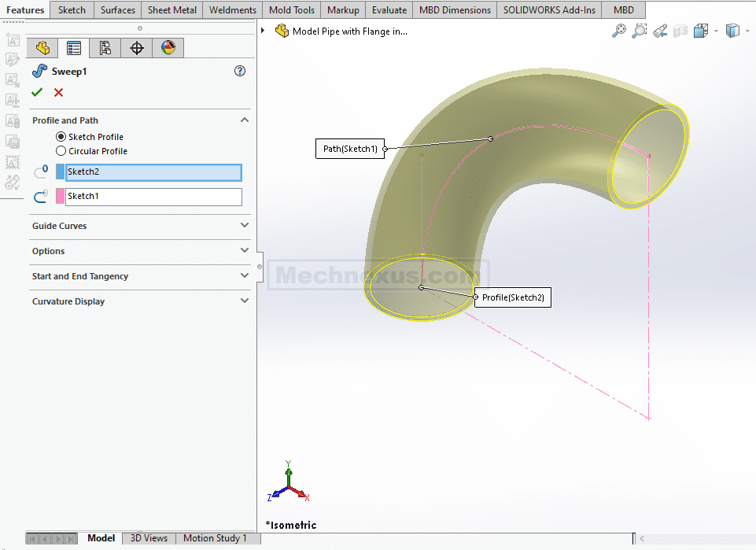Open the View Orientation dropdown arrow
The width and height of the screenshot is (756, 550).
716,31
